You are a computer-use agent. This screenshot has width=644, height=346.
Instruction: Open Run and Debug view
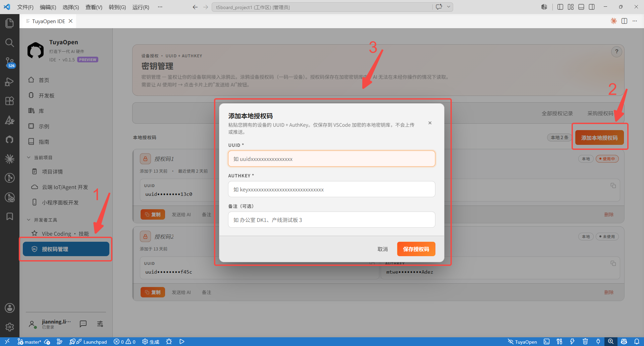click(x=9, y=82)
